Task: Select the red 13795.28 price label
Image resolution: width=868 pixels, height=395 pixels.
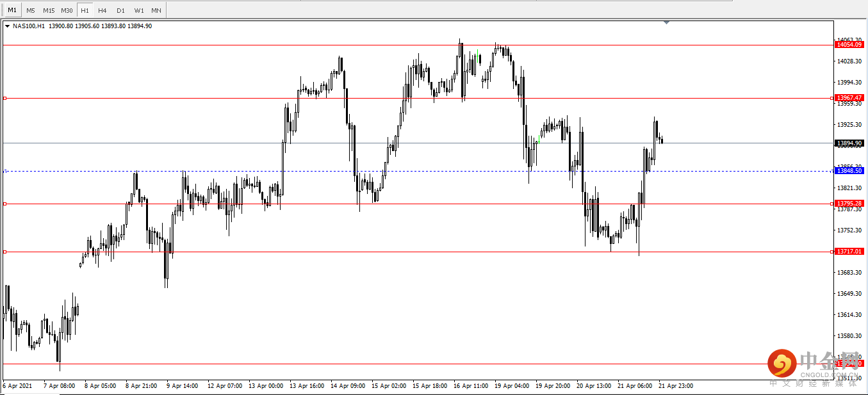Action: click(x=849, y=204)
